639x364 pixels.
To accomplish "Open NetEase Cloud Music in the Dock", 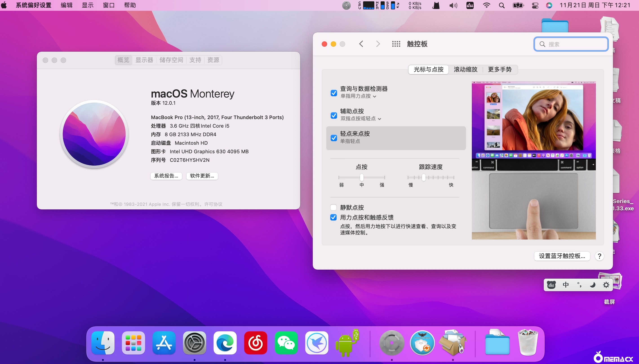I will (x=255, y=343).
